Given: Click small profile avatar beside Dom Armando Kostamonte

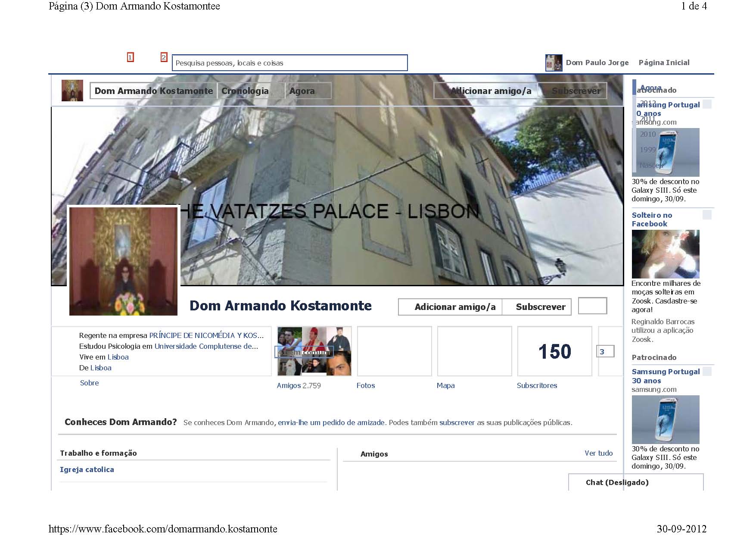Looking at the screenshot, I should 72,91.
